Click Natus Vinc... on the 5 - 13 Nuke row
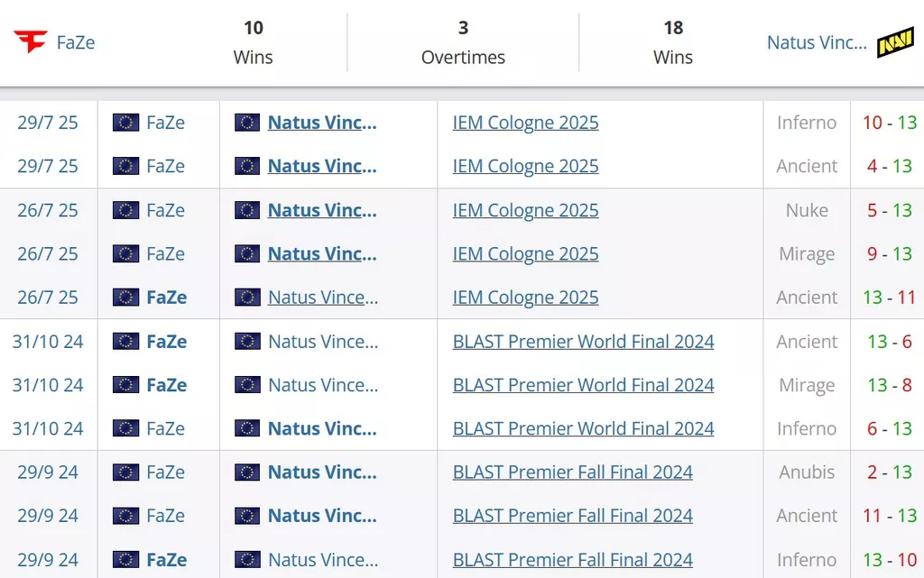 pyautogui.click(x=322, y=210)
